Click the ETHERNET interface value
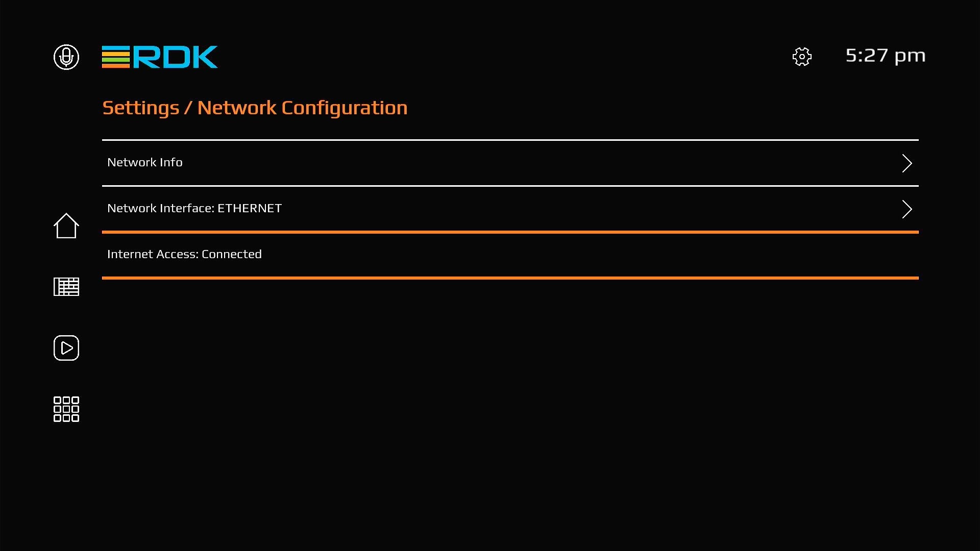Image resolution: width=980 pixels, height=551 pixels. pyautogui.click(x=250, y=208)
